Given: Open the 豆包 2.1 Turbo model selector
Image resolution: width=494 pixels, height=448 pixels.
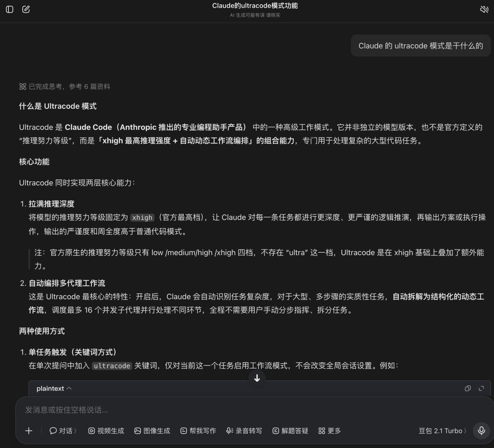Looking at the screenshot, I should point(442,431).
